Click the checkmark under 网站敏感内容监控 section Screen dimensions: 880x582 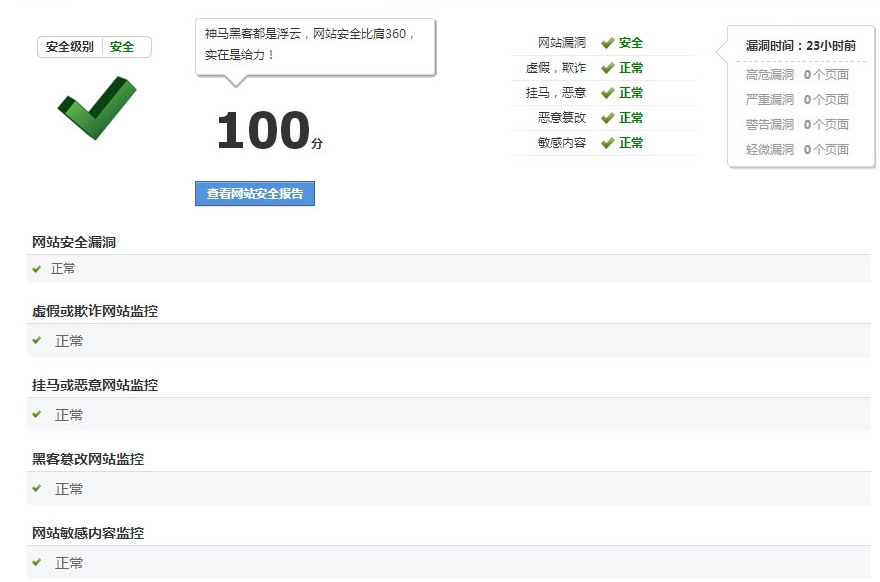pos(37,563)
